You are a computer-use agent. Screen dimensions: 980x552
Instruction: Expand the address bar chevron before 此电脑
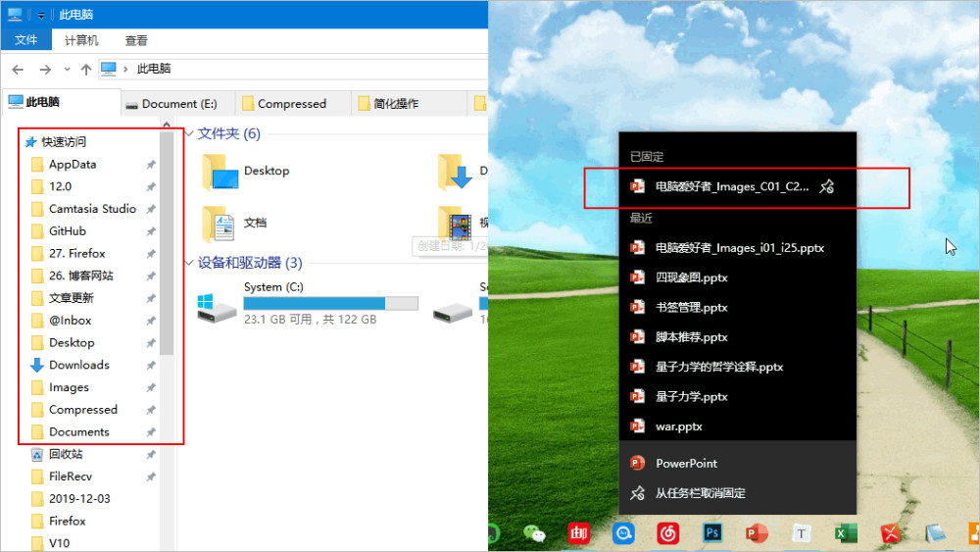click(125, 69)
